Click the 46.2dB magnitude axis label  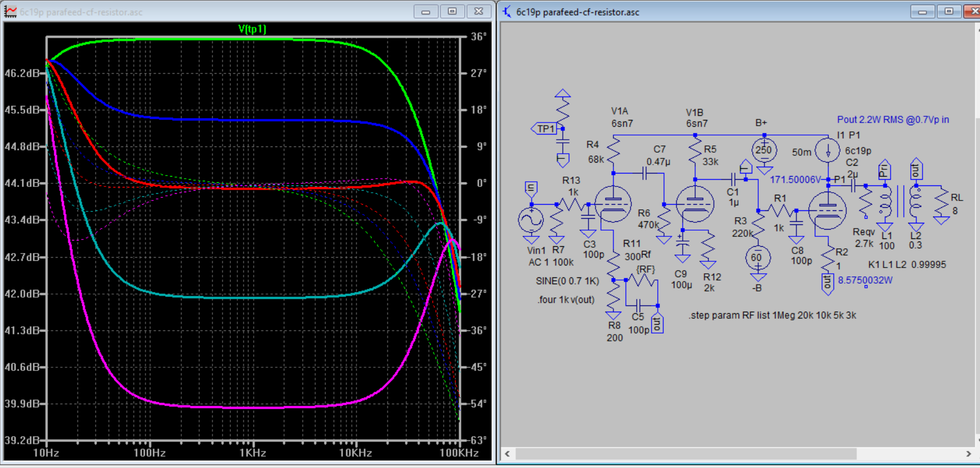tap(22, 73)
